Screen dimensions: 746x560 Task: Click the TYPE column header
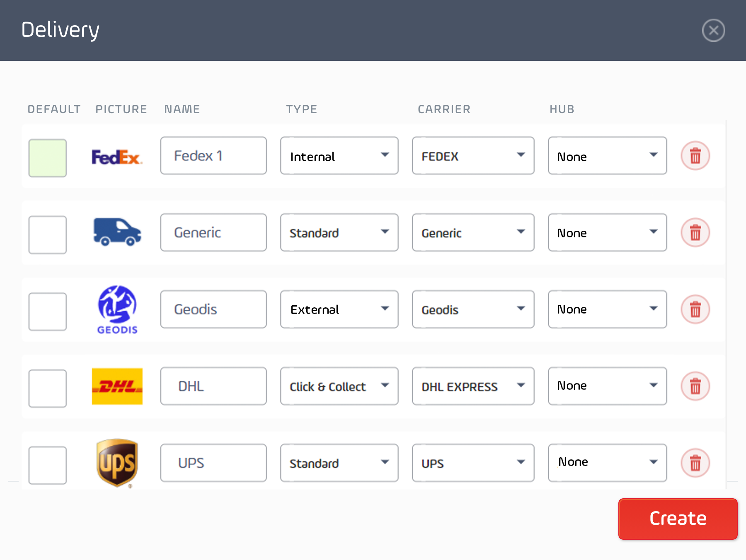pos(301,109)
